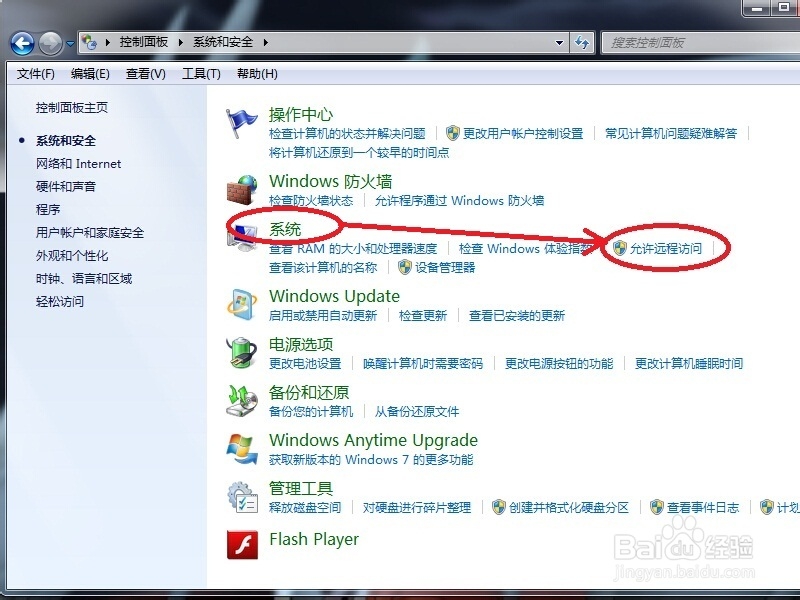Open Flash Player settings via its icon
Viewport: 800px width, 600px height.
coord(241,541)
